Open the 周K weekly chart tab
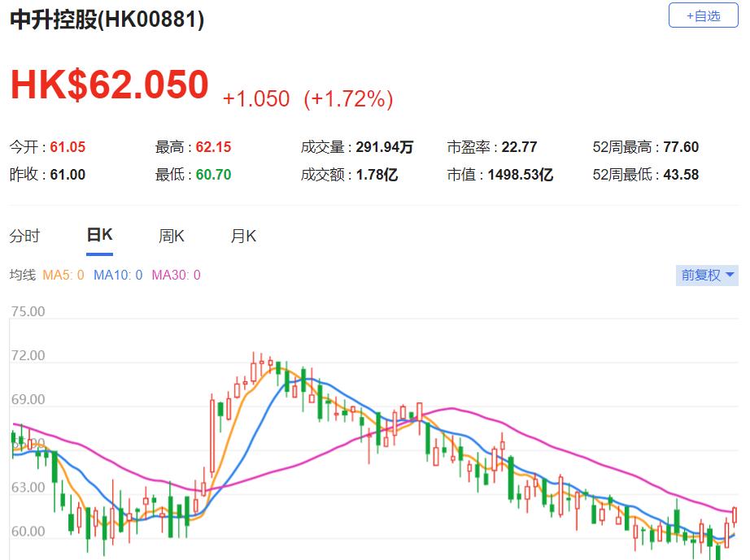The width and height of the screenshot is (750, 560). coord(172,236)
